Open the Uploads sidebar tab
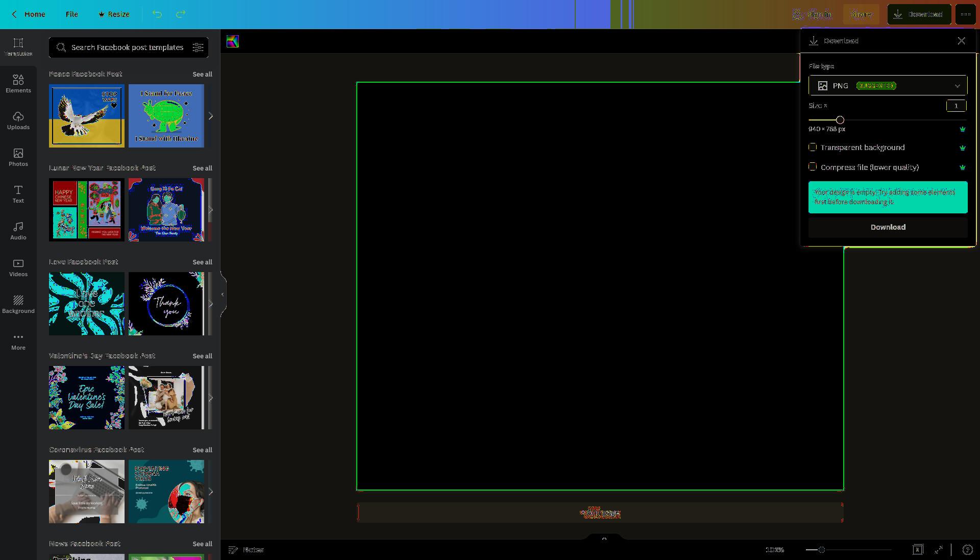The image size is (980, 560). [x=18, y=120]
